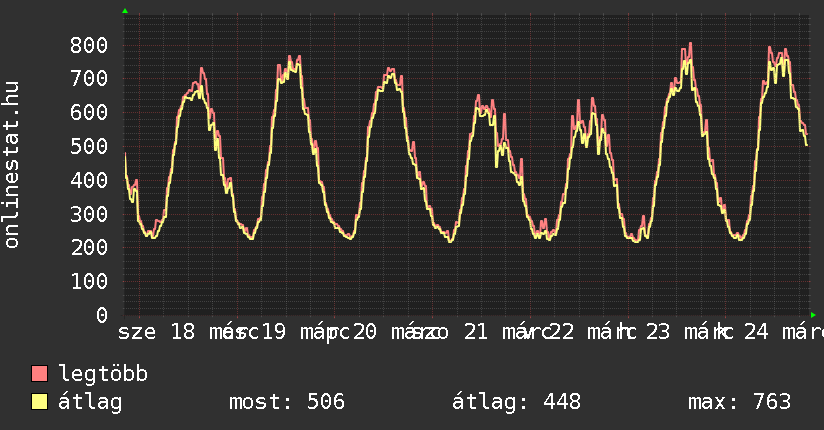Click the 500 tick on y-axis
Screen dimensions: 824x430
point(89,146)
